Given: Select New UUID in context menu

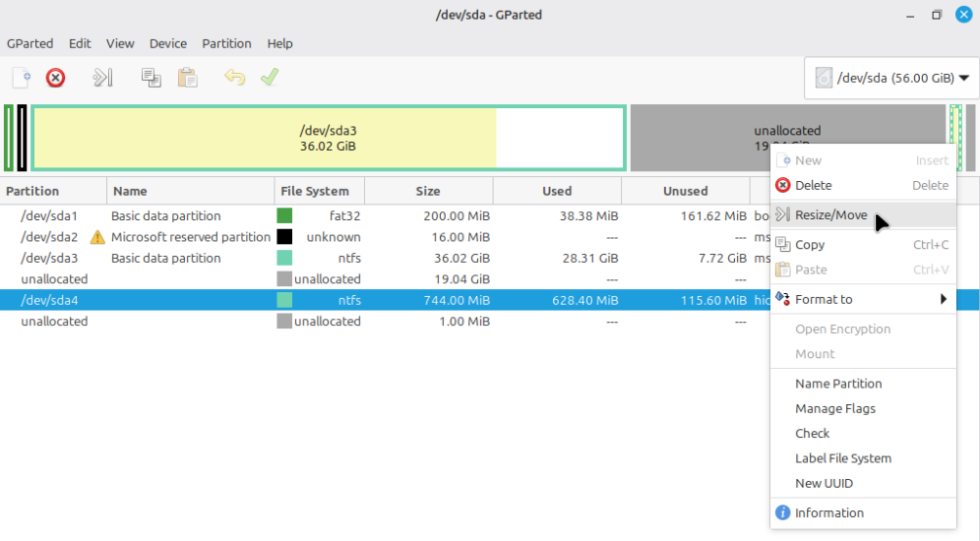Looking at the screenshot, I should pyautogui.click(x=863, y=484).
